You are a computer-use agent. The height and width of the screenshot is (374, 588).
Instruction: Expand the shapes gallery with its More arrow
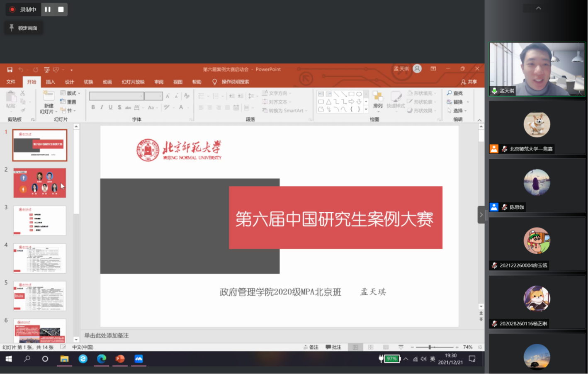click(x=366, y=109)
